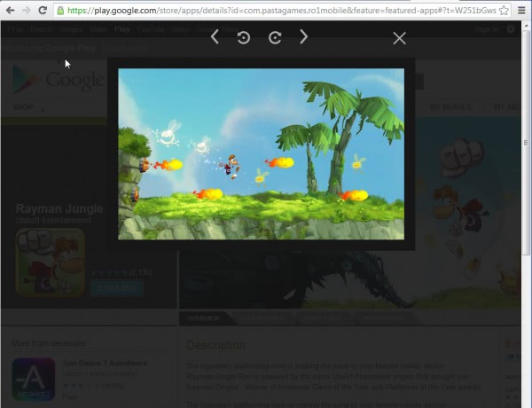Rotate the image clockwise
The width and height of the screenshot is (532, 408).
(x=275, y=37)
